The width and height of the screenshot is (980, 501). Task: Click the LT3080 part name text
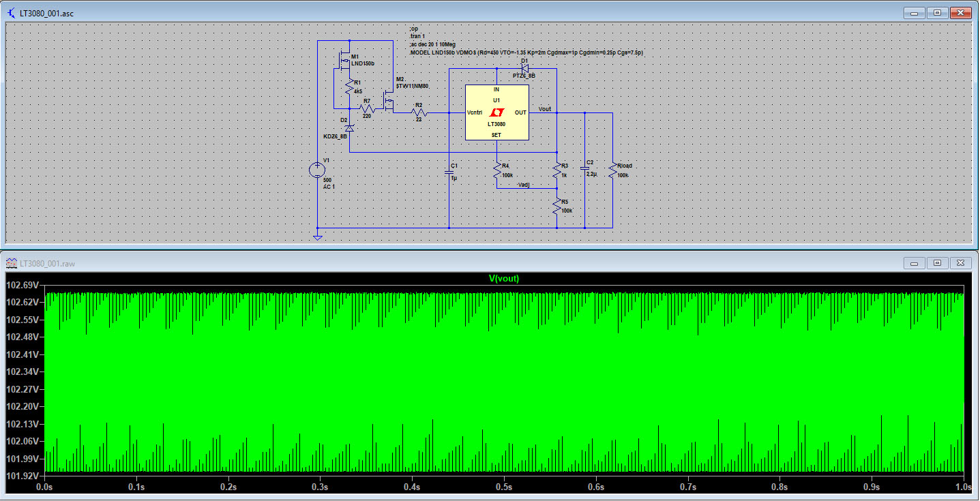pyautogui.click(x=496, y=125)
